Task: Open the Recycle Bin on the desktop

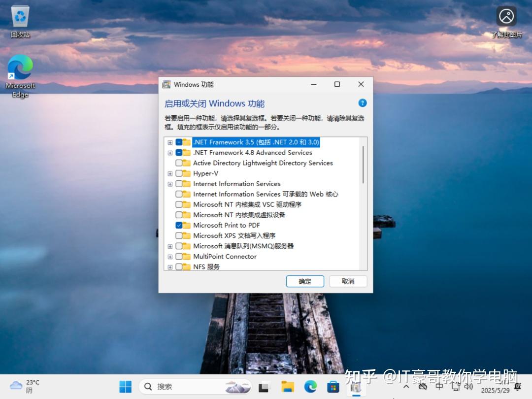Action: pyautogui.click(x=20, y=15)
